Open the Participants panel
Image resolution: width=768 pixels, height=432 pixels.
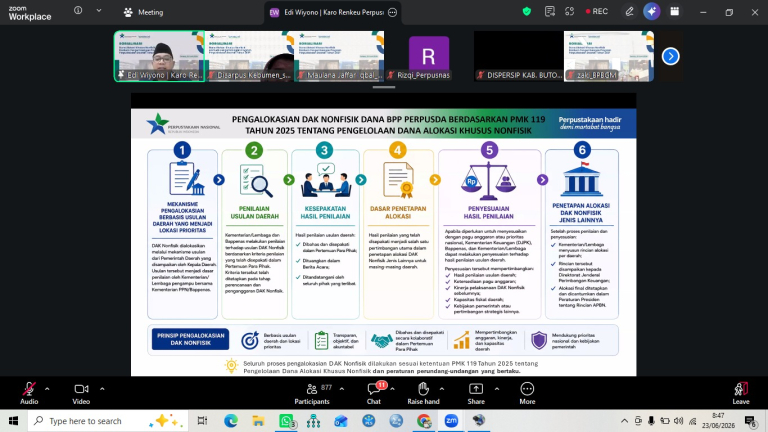tap(312, 393)
